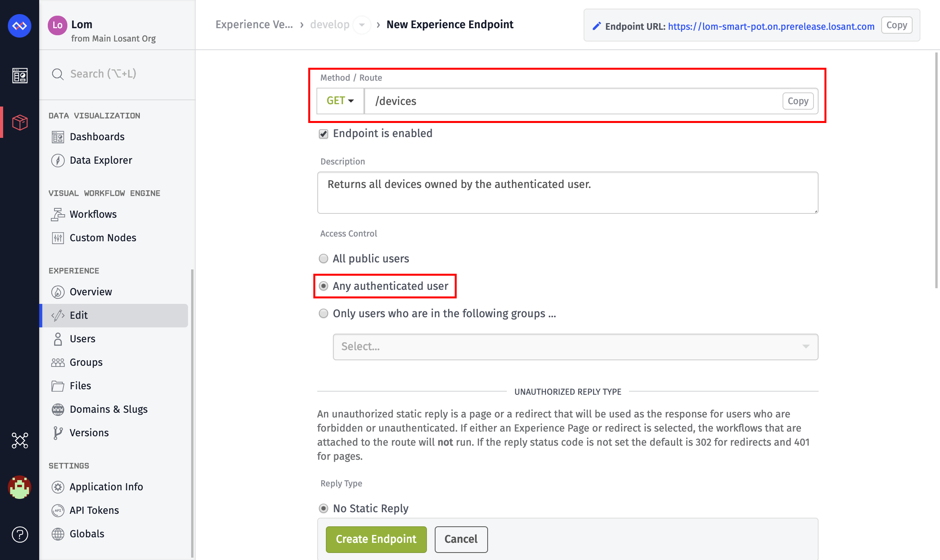Click into the Description text area
The image size is (940, 560).
click(x=568, y=193)
